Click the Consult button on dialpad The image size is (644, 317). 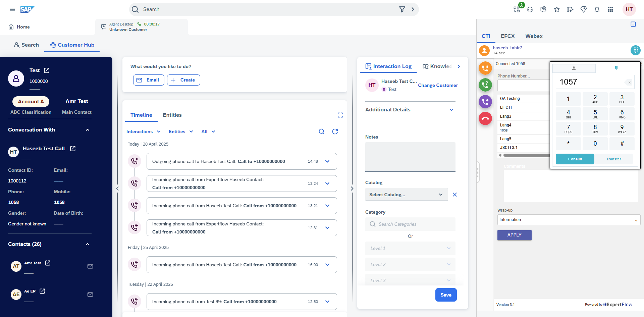[575, 159]
